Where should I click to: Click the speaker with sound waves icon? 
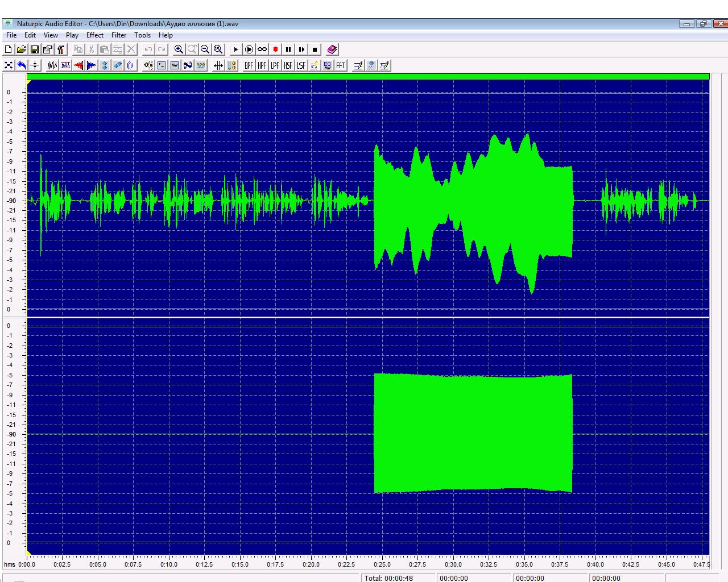pyautogui.click(x=148, y=65)
